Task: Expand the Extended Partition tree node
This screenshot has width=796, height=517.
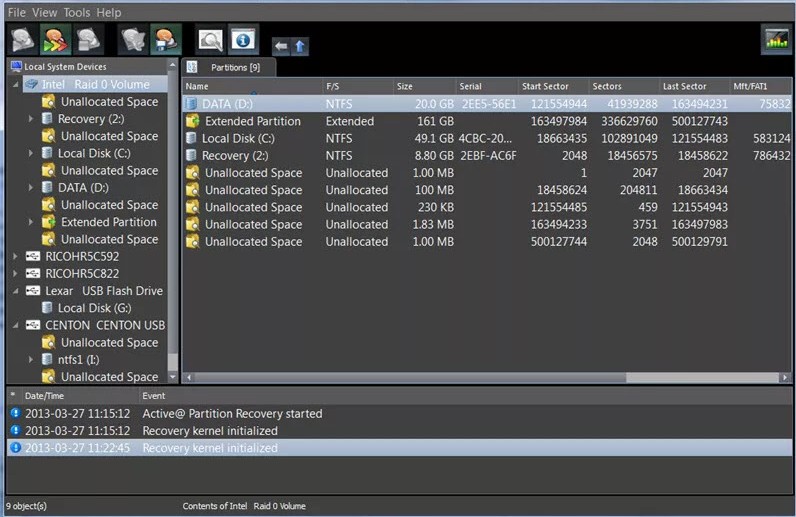Action: click(31, 222)
